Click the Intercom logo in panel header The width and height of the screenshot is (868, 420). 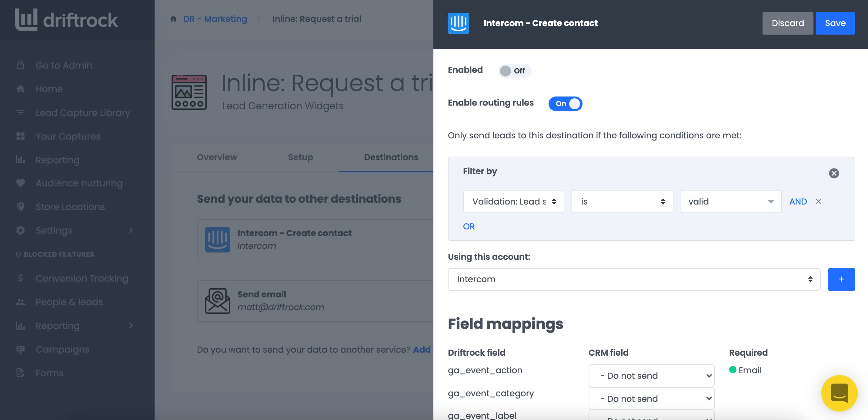click(458, 23)
